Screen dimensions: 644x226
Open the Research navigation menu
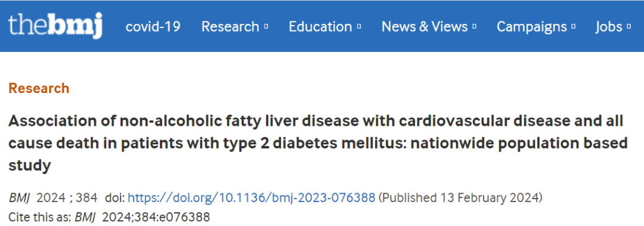(x=230, y=27)
